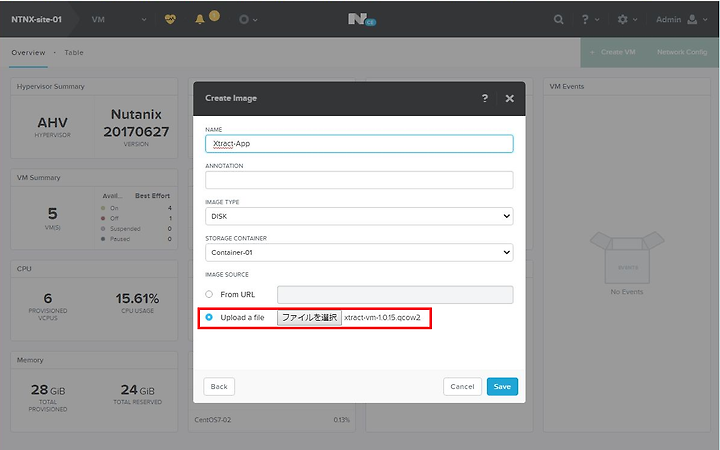Viewport: 720px width, 450px height.
Task: Click the CentOS7-02 VM entry
Action: (213, 420)
